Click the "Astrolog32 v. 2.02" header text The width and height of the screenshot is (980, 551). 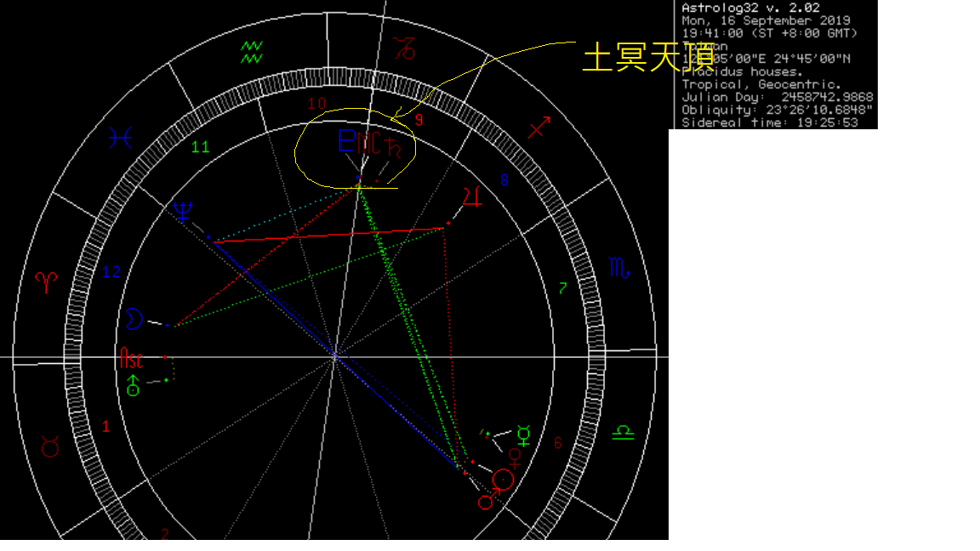click(x=750, y=9)
